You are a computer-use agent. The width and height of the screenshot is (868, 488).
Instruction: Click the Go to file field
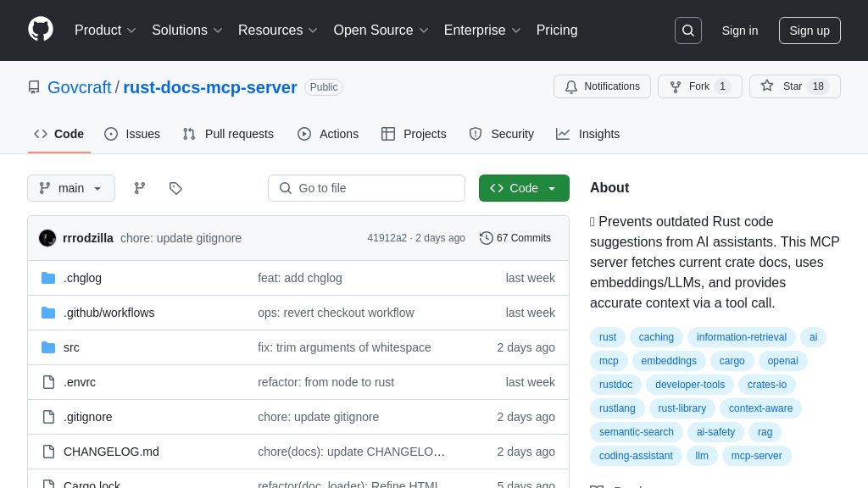coord(366,188)
